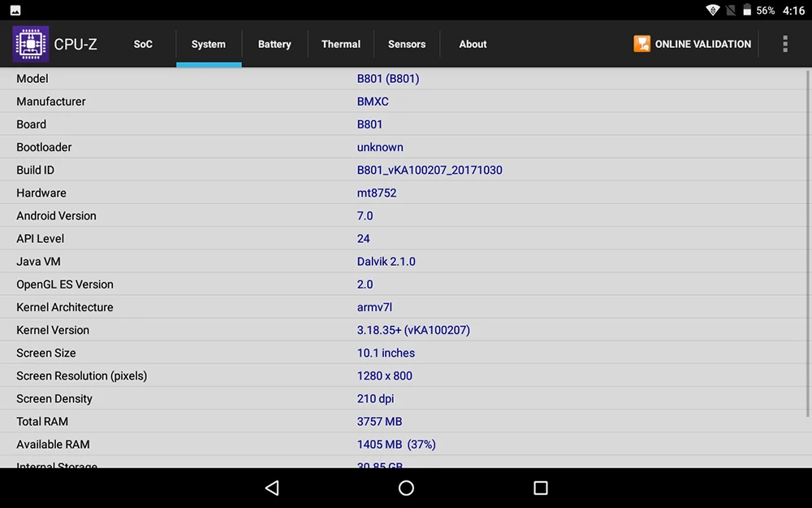Click the value 1280 x 800

tap(384, 376)
